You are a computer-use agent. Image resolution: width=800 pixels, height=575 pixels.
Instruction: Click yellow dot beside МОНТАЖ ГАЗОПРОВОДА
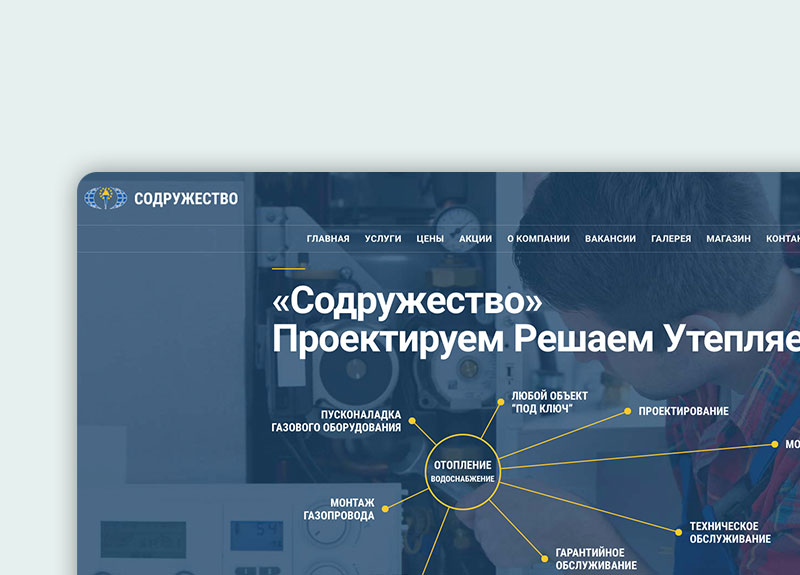click(x=385, y=509)
